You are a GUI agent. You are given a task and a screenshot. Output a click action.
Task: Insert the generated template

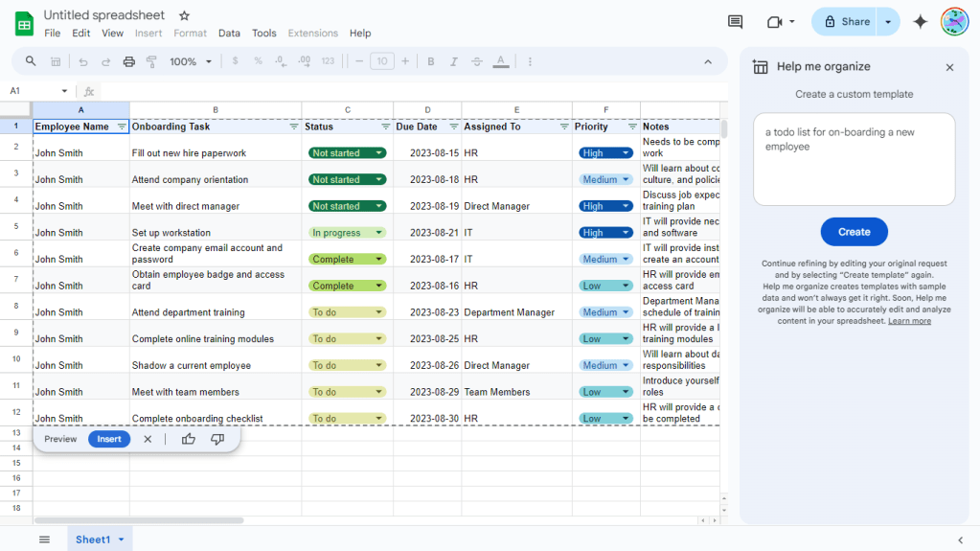109,439
